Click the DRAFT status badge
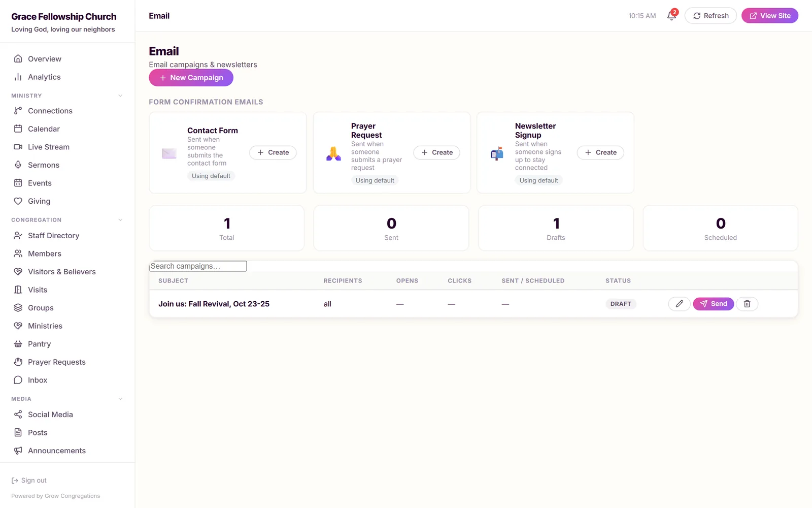Image resolution: width=812 pixels, height=508 pixels. (621, 304)
